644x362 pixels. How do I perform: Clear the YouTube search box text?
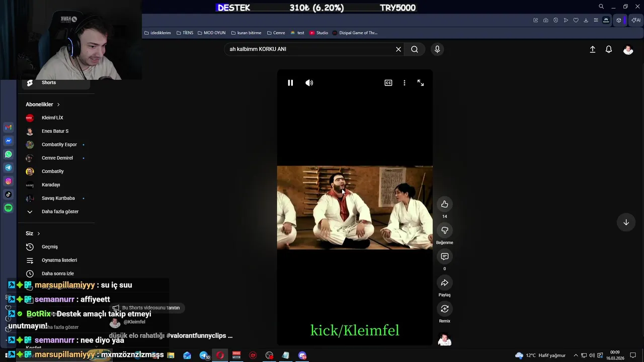click(398, 49)
